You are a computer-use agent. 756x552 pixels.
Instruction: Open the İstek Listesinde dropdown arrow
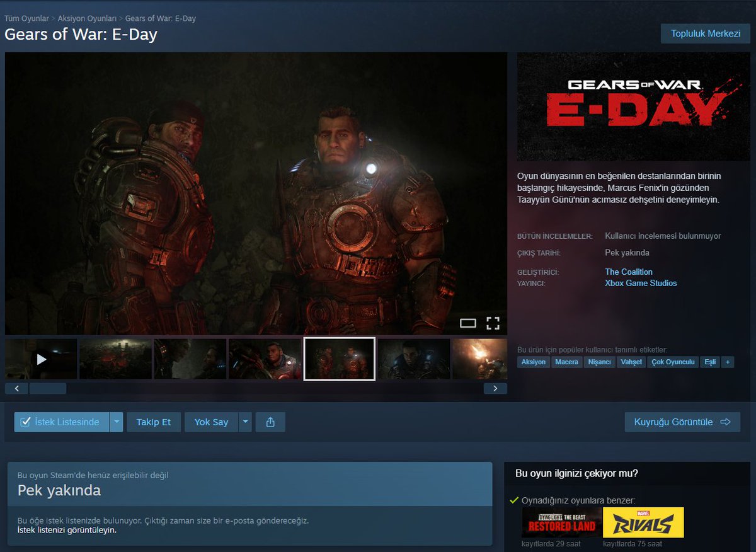(x=117, y=422)
